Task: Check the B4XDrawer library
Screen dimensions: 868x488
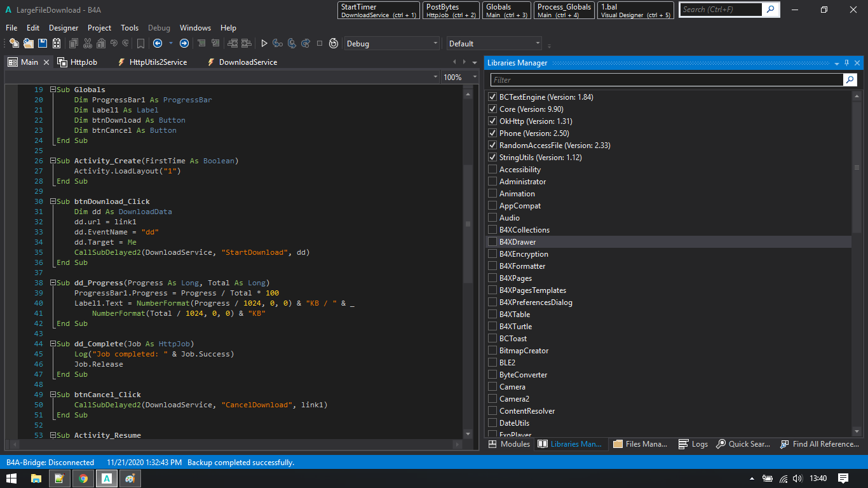Action: click(x=492, y=242)
